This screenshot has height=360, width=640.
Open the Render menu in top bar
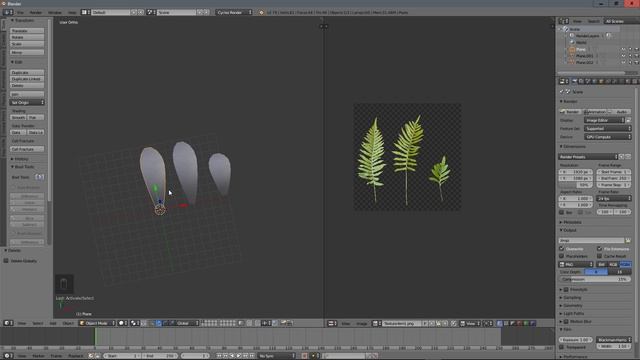(36, 12)
